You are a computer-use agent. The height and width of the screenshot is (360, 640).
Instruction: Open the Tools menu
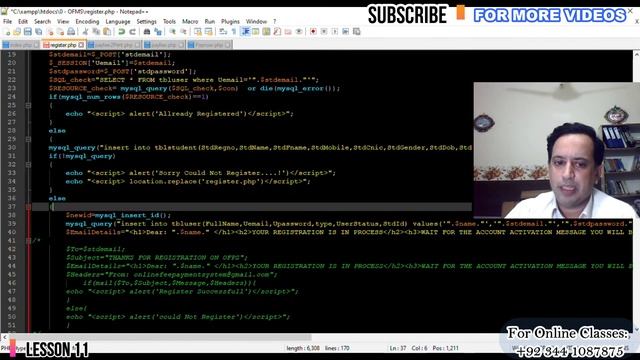coord(169,21)
